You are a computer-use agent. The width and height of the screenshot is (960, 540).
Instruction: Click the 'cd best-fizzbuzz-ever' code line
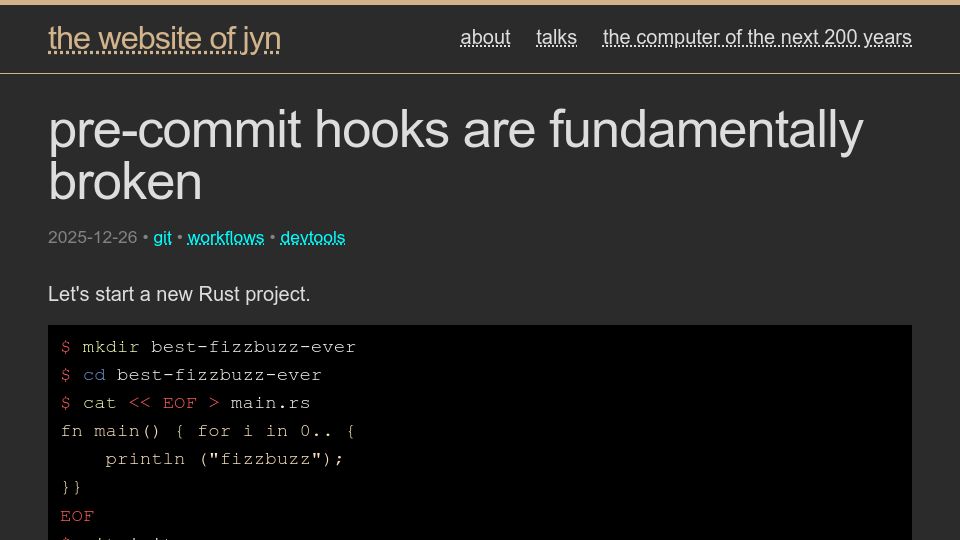point(191,375)
